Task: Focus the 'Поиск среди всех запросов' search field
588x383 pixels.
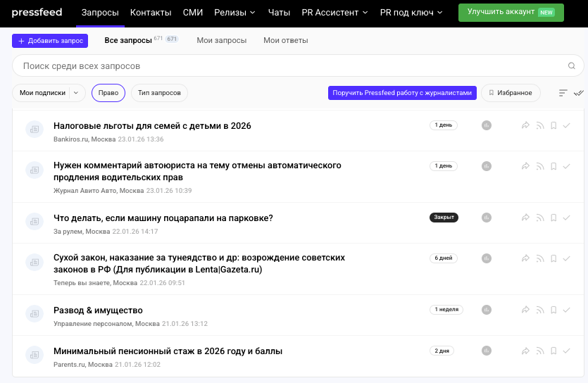Action: pyautogui.click(x=289, y=66)
